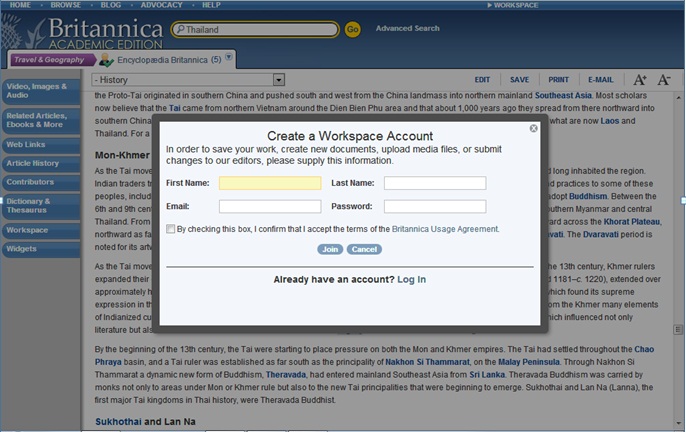Follow the Buddhism link
Viewport: 686px width, 432px height.
point(588,196)
